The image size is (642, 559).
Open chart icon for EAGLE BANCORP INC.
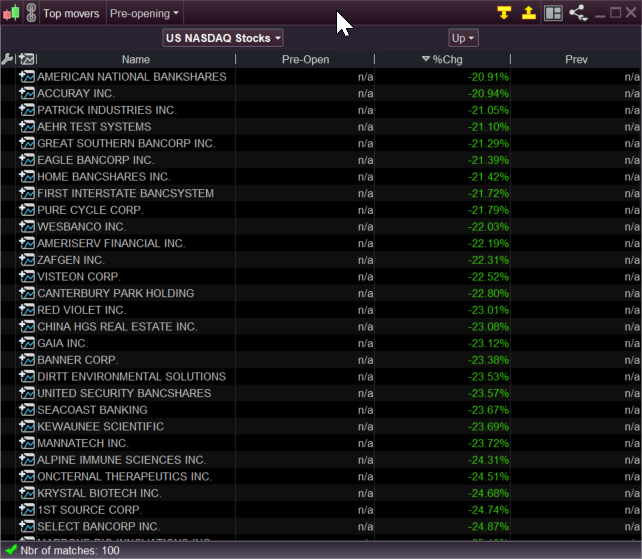click(x=27, y=160)
